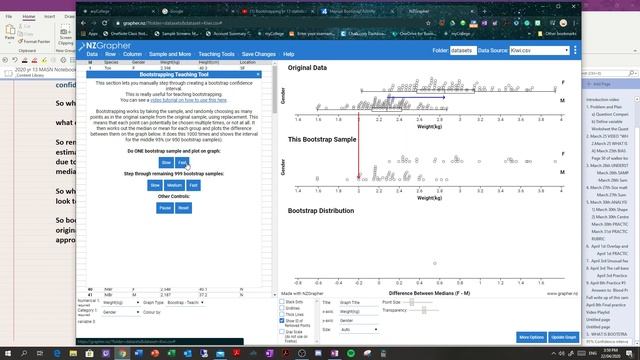Enable the Gray Scale checkbox
Viewport: 640px width, 360px height.
pyautogui.click(x=282, y=332)
